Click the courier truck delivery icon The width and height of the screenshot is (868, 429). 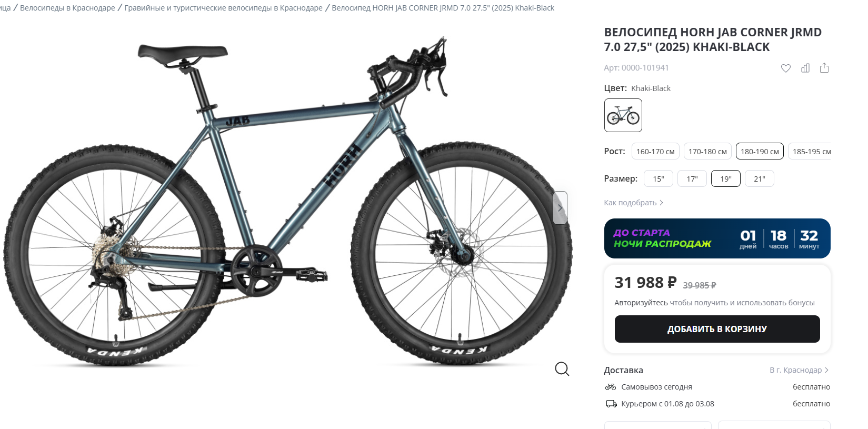point(611,404)
